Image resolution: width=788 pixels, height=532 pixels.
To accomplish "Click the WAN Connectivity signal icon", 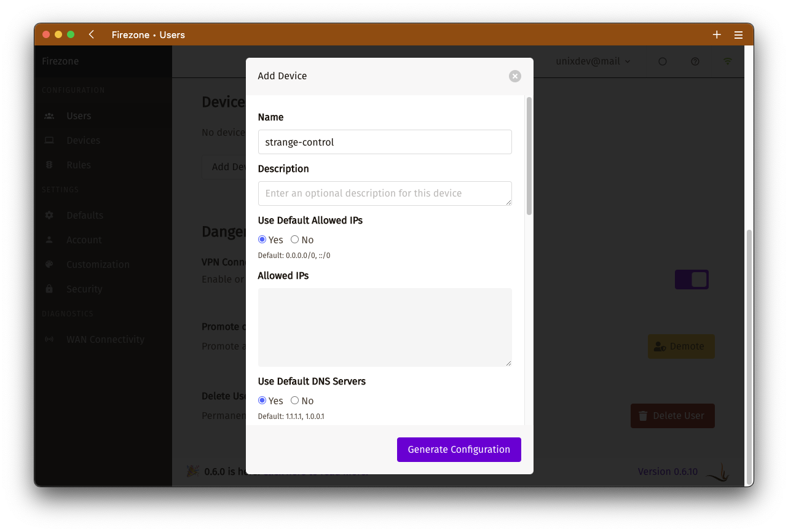I will (x=49, y=340).
